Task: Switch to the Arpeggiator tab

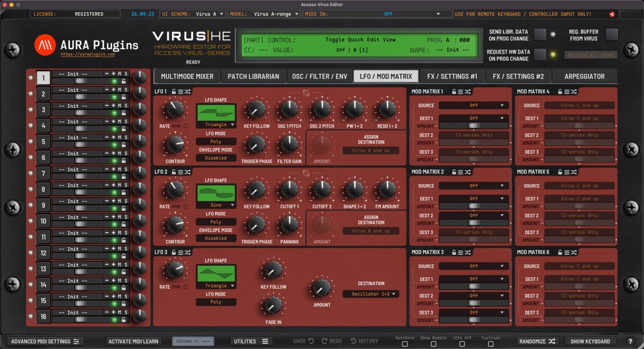Action: 584,77
